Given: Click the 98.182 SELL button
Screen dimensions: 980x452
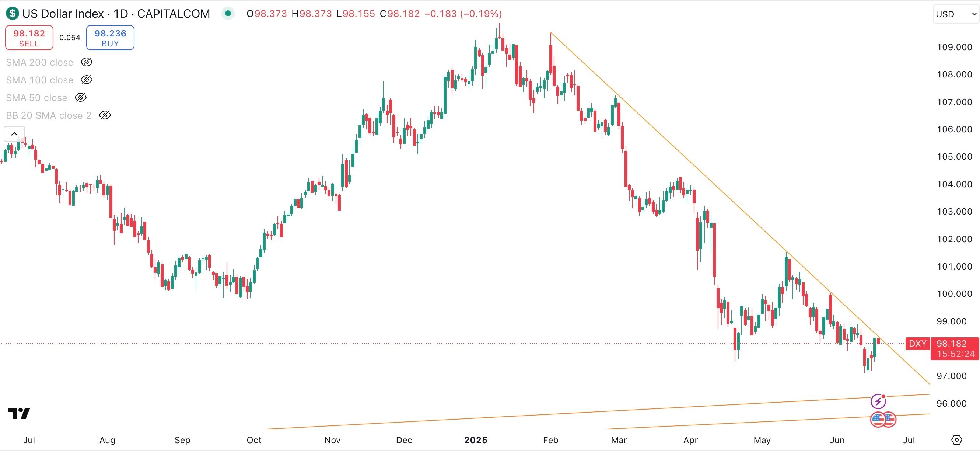Looking at the screenshot, I should (29, 38).
